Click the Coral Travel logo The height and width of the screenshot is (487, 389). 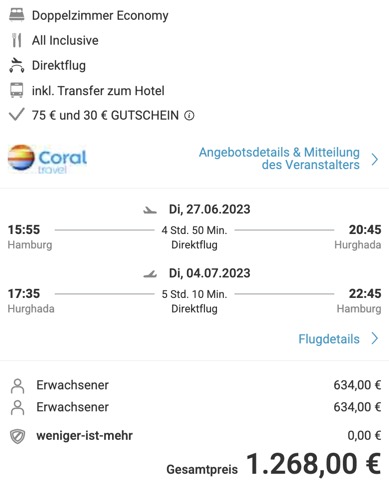tap(47, 159)
